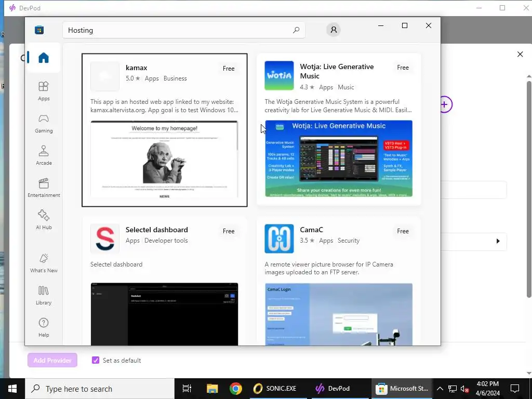Click Free on Selectel dashboard card
Image resolution: width=532 pixels, height=399 pixels.
229,231
